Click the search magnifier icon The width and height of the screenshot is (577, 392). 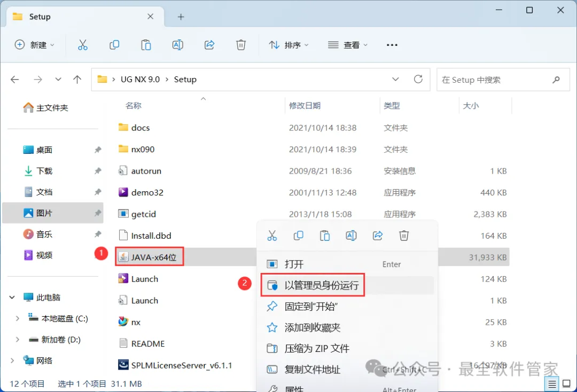coord(556,80)
